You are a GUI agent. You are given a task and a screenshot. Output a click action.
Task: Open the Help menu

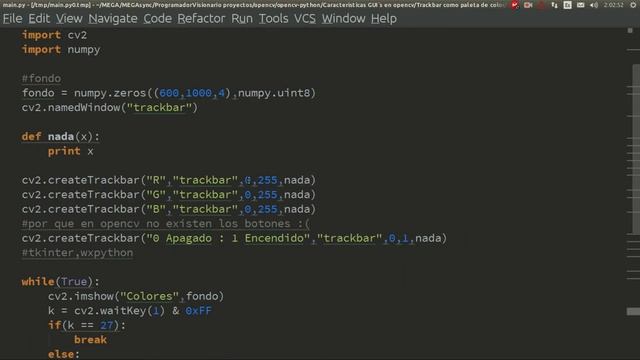(x=384, y=19)
